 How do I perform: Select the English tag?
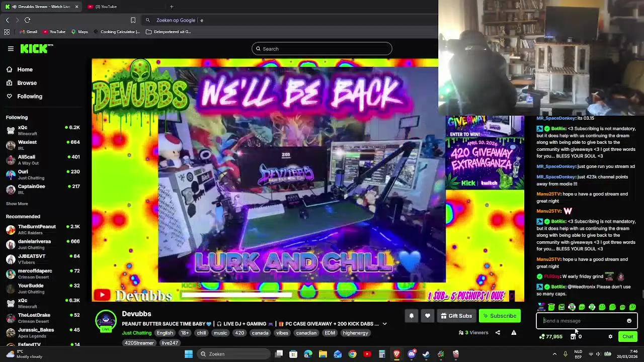pos(165,333)
